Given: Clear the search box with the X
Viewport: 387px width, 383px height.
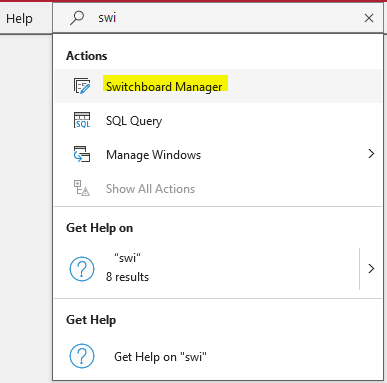Looking at the screenshot, I should (x=369, y=18).
